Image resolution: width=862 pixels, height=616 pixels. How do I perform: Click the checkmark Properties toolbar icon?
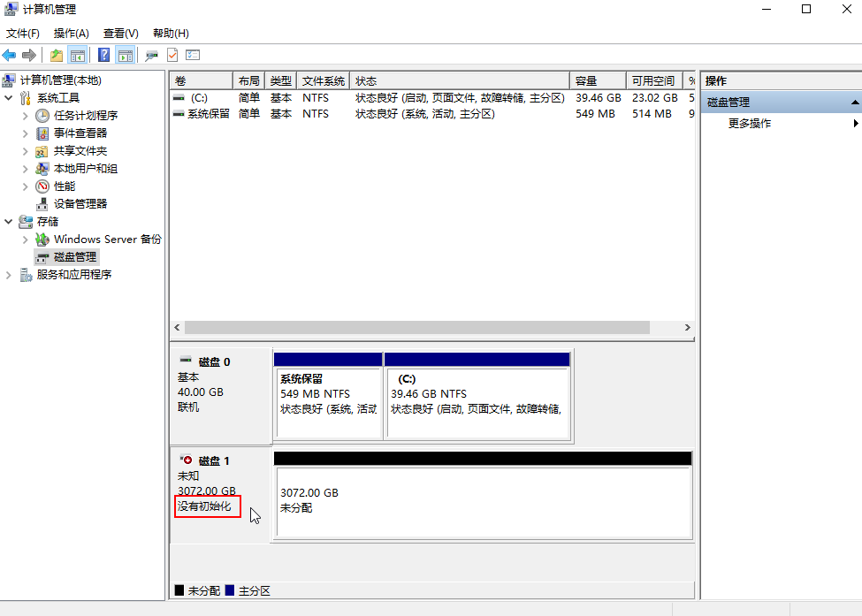tap(172, 55)
